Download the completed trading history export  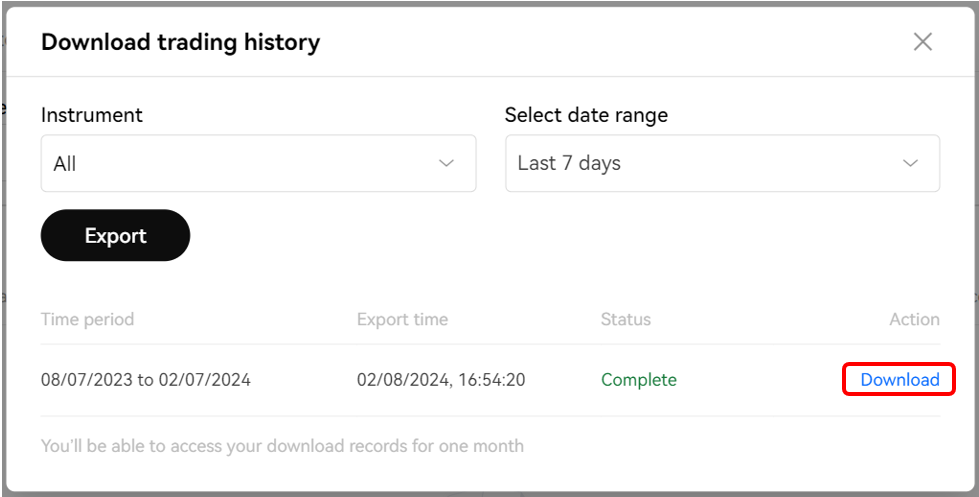pos(899,380)
